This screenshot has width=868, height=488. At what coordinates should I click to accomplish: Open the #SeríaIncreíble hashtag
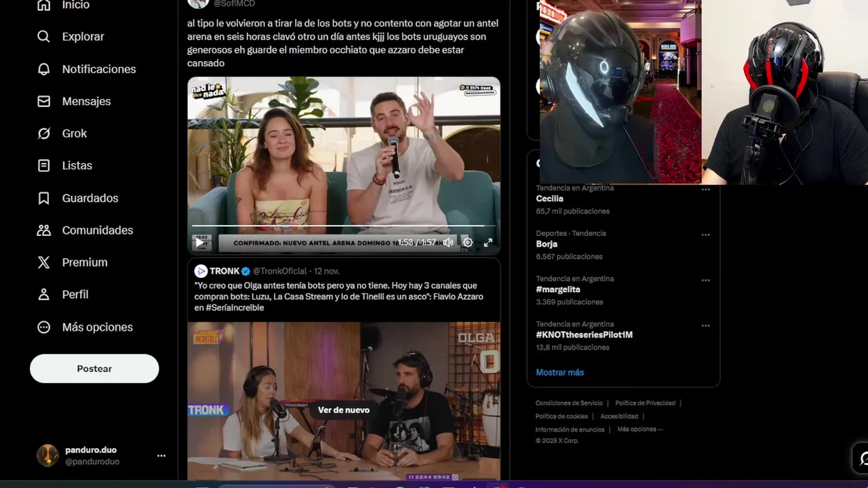235,308
